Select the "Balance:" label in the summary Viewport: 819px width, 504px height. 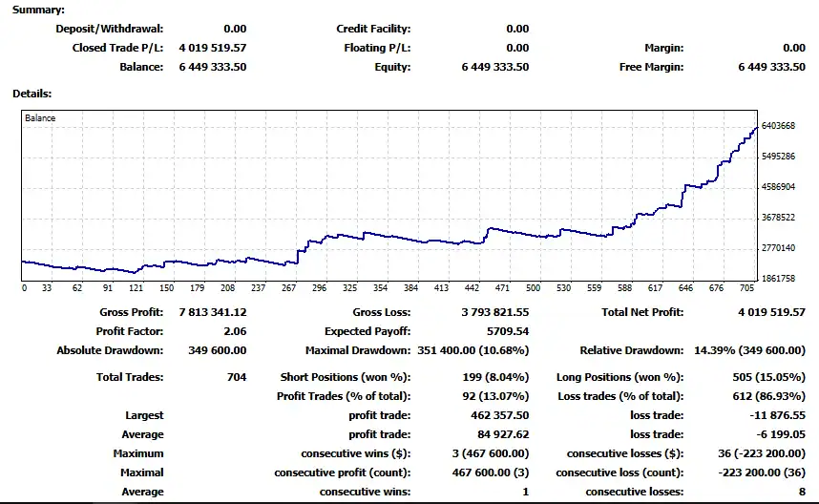coord(141,67)
